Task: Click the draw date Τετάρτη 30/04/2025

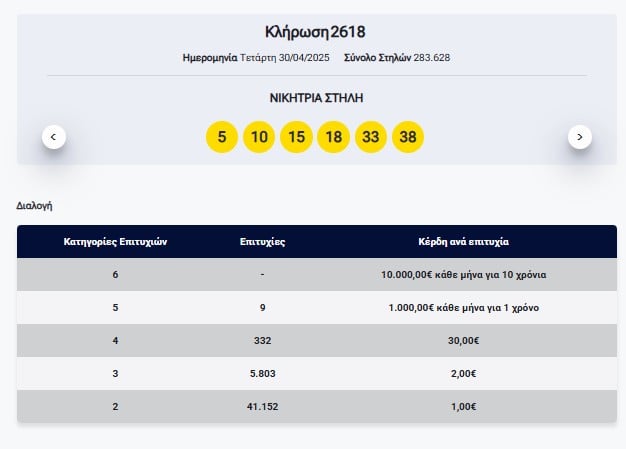Action: click(285, 58)
